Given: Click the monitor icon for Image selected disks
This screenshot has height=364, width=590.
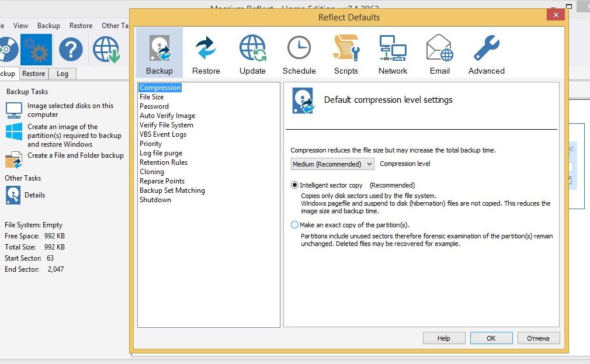Looking at the screenshot, I should (x=14, y=110).
